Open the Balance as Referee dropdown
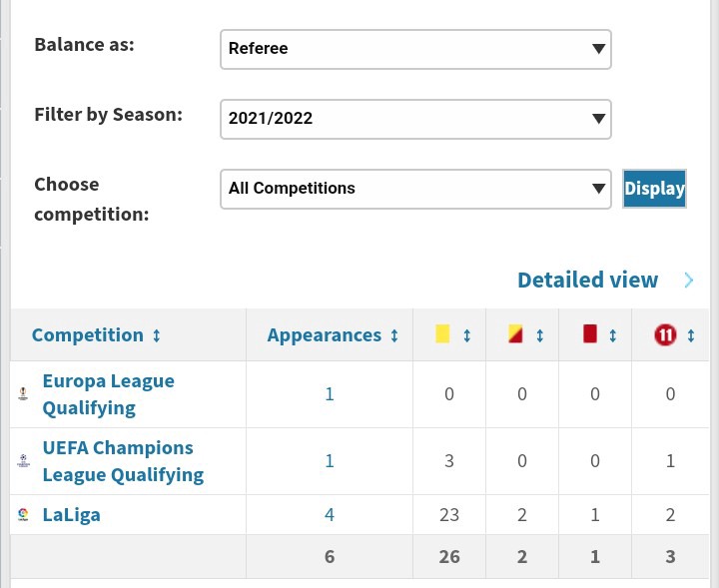 click(415, 49)
